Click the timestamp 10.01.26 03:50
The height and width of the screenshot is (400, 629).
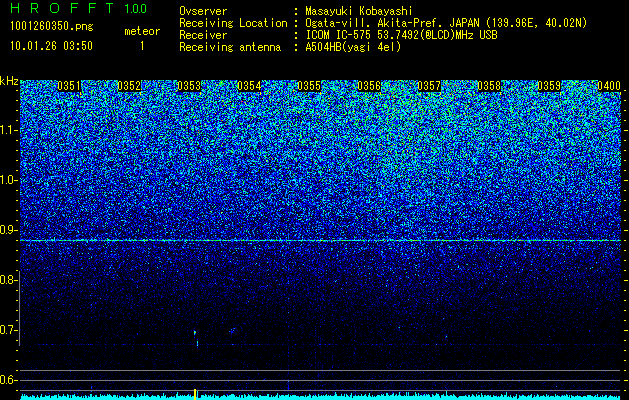(x=51, y=46)
